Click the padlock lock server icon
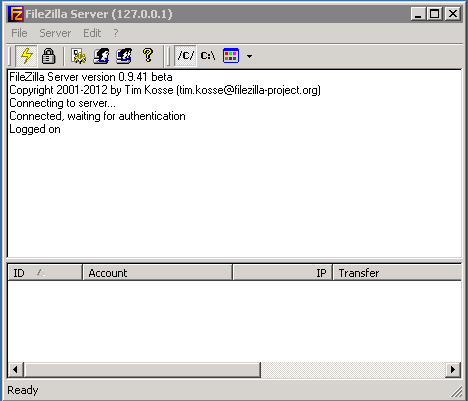The height and width of the screenshot is (401, 468). click(48, 56)
